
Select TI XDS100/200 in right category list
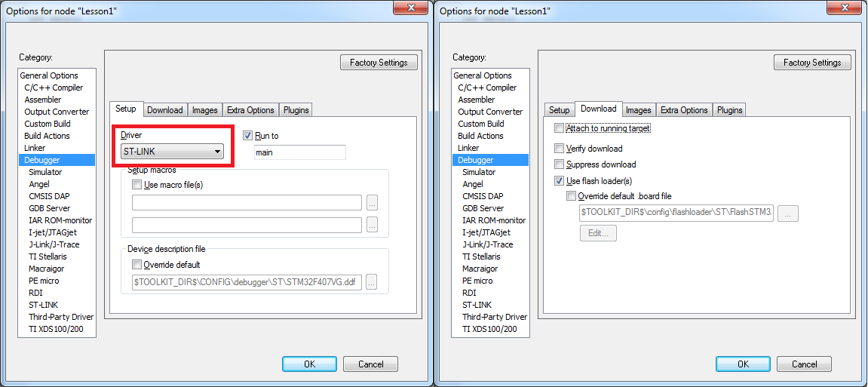click(490, 329)
